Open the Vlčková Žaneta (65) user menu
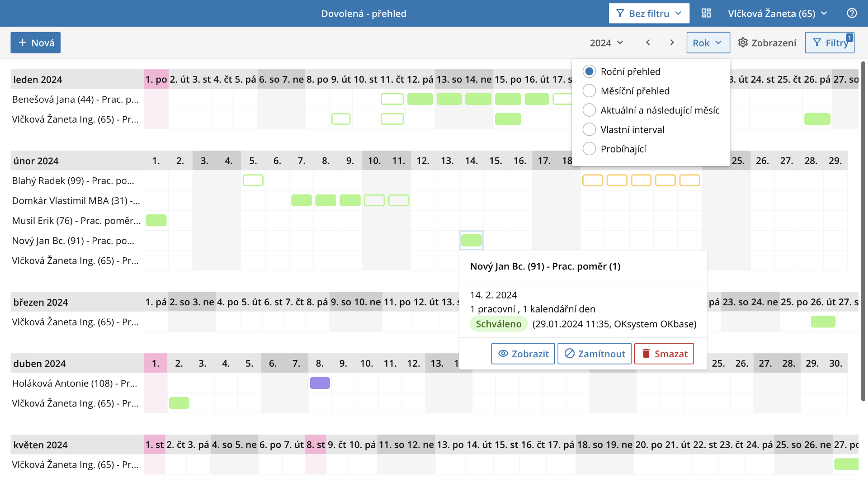The height and width of the screenshot is (492, 868). 778,13
